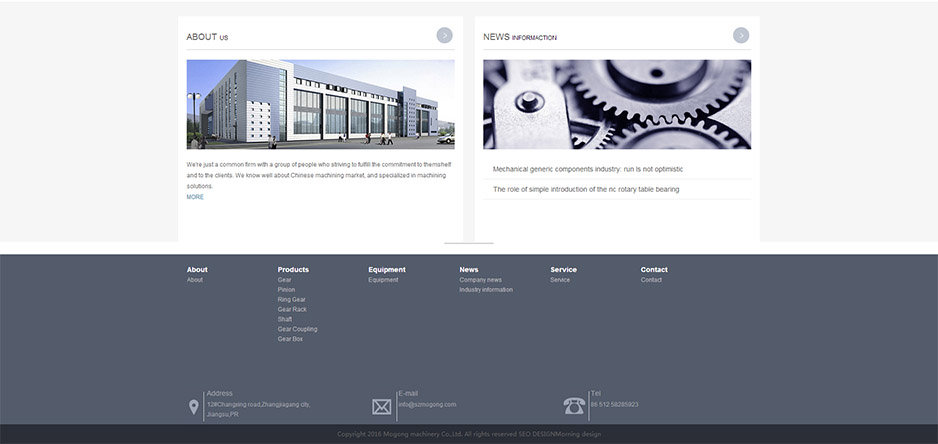Open the Gear Rack product link
The image size is (938, 444).
[292, 309]
